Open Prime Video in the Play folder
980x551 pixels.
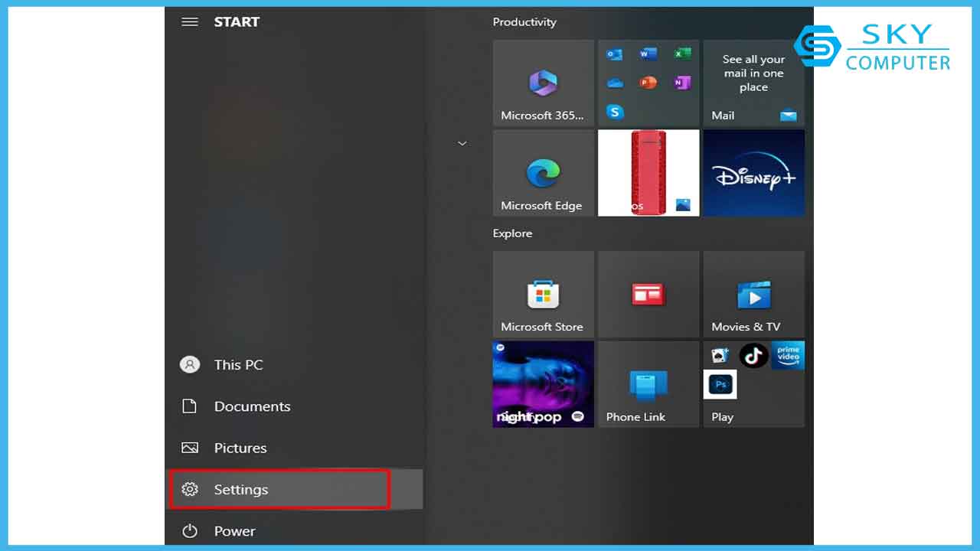788,355
